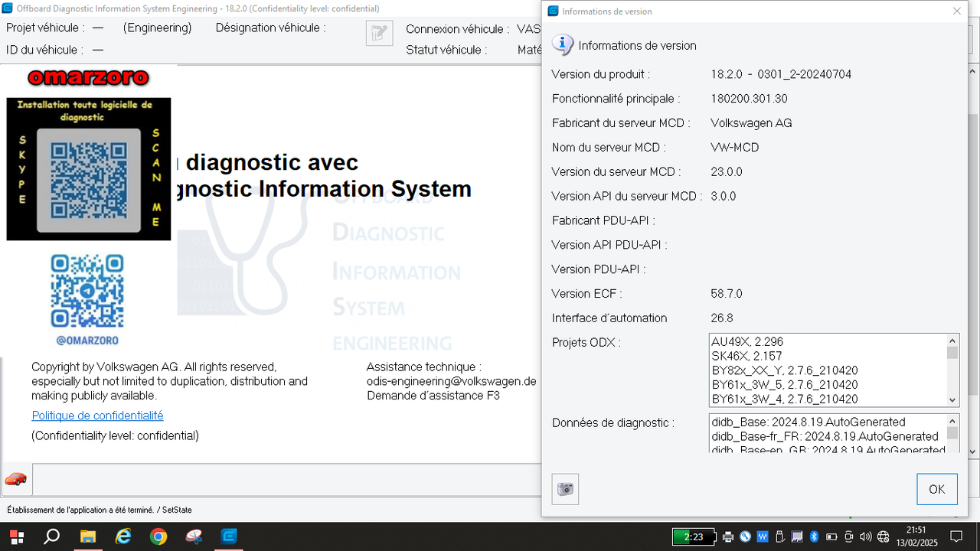Click the Telegram @OMARZORO QR code
Image resolution: width=980 pixels, height=551 pixels.
(x=87, y=292)
